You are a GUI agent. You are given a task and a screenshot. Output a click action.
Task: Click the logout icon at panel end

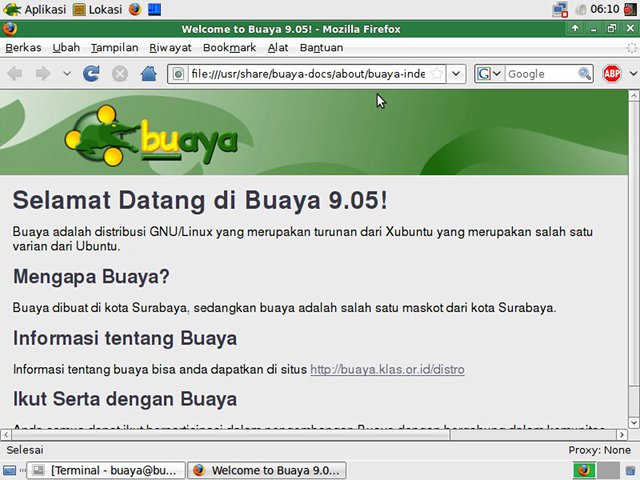630,9
